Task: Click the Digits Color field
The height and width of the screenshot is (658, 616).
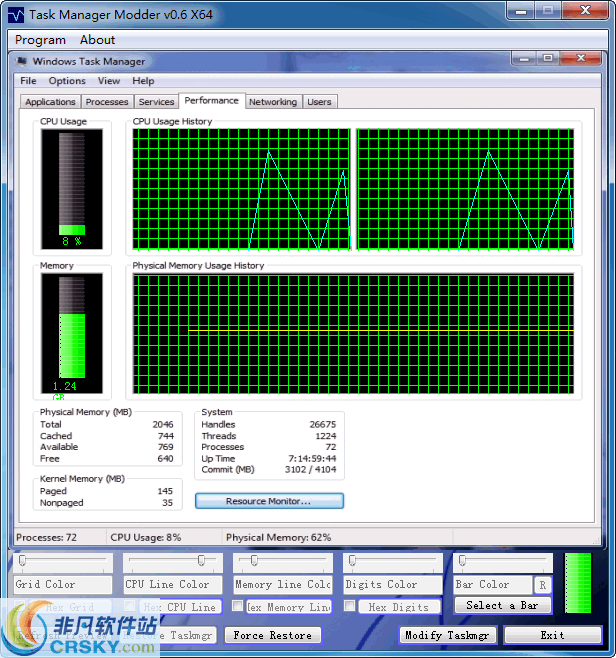Action: (x=391, y=584)
